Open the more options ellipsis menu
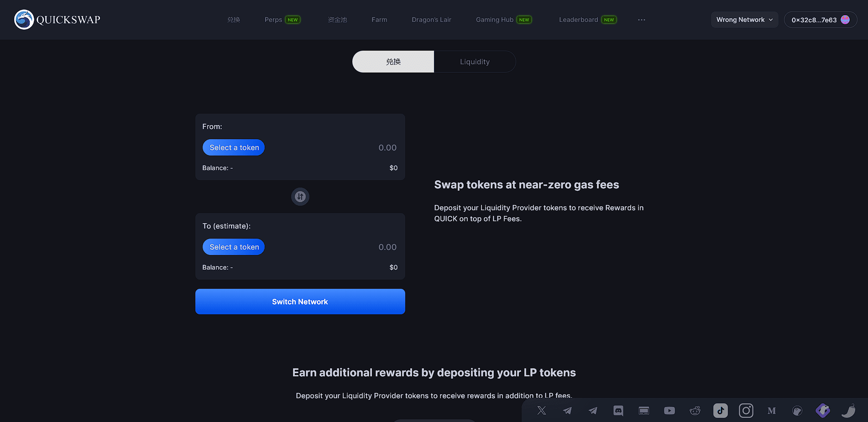Screen dimensions: 868x422 [x=642, y=20]
